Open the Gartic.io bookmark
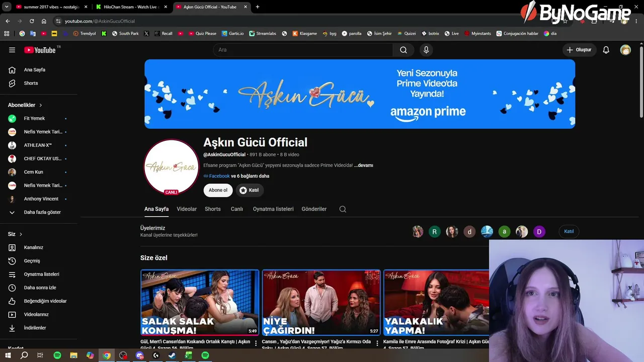This screenshot has height=362, width=644. (x=232, y=34)
